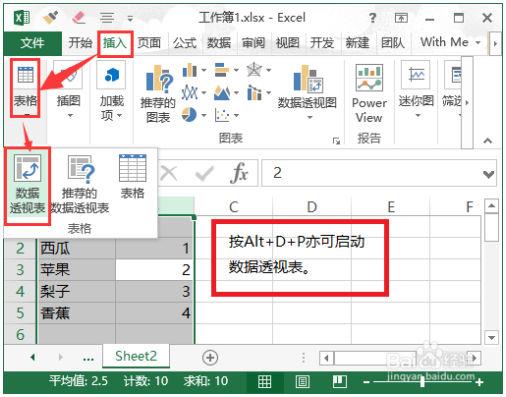Click the 数据透视图 pivot chart icon
The image size is (506, 397).
point(307,79)
